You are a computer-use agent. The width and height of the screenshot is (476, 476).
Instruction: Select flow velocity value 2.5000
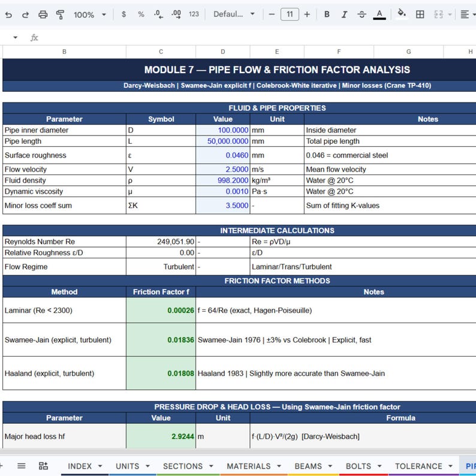coord(223,169)
